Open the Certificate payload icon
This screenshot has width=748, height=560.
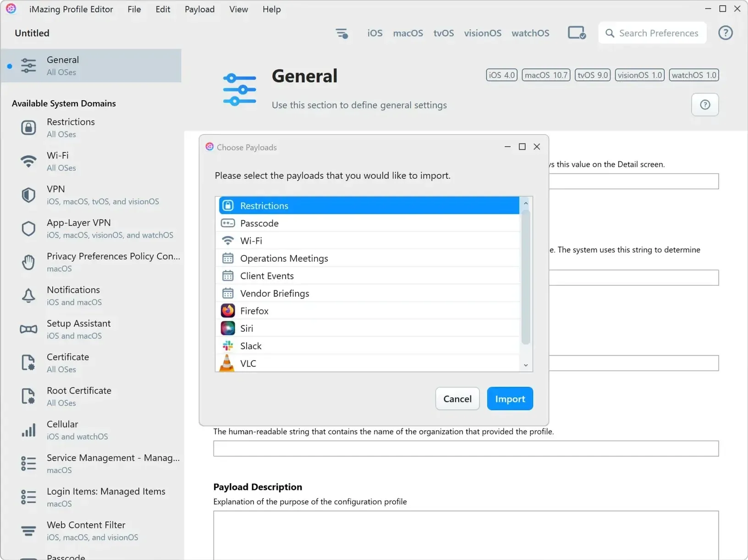tap(28, 362)
